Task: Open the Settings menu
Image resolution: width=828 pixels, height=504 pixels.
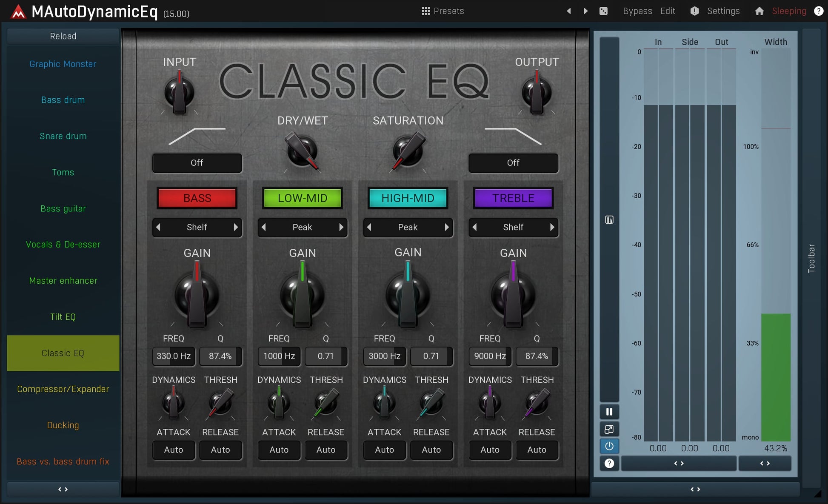Action: pyautogui.click(x=723, y=11)
